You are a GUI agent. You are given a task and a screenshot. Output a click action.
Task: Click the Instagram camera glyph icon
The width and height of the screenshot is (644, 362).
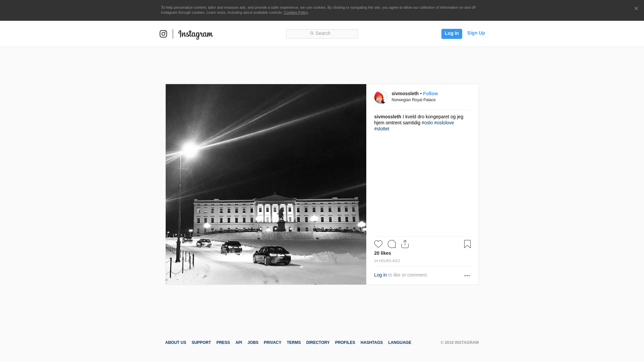(163, 34)
